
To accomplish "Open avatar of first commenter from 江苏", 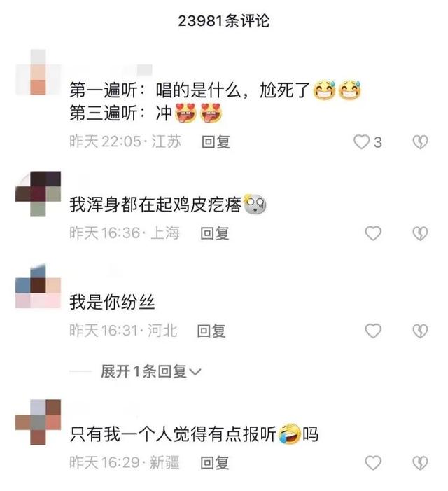I will click(38, 72).
